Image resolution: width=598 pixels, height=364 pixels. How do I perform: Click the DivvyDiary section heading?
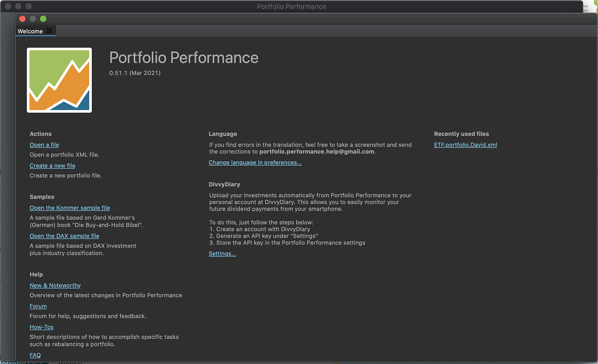coord(224,184)
